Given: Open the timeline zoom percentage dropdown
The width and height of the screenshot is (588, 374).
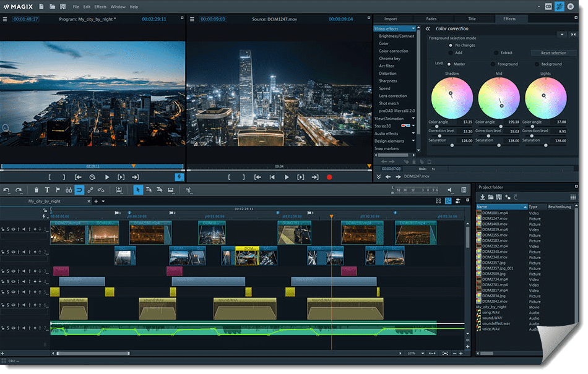Looking at the screenshot, I should click(x=423, y=353).
